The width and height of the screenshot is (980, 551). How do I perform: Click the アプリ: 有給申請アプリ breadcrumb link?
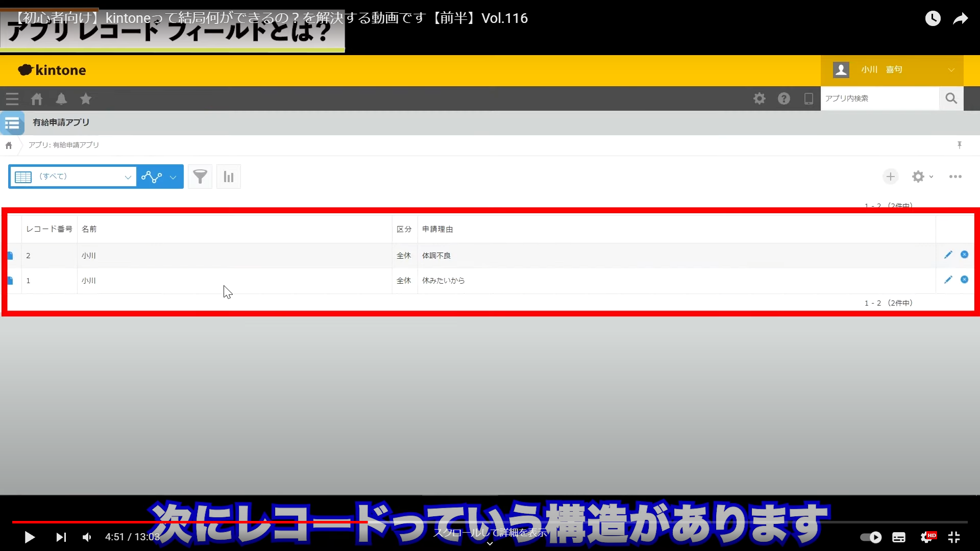(x=64, y=145)
